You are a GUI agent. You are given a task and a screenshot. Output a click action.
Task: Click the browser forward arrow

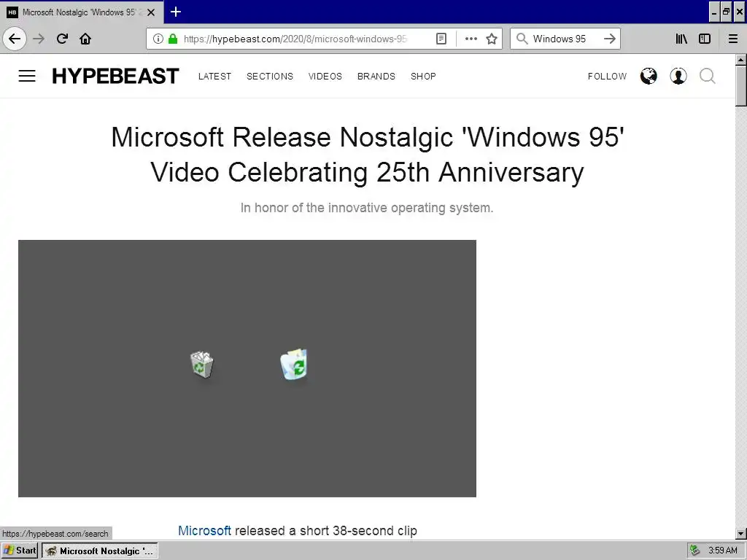tap(39, 39)
